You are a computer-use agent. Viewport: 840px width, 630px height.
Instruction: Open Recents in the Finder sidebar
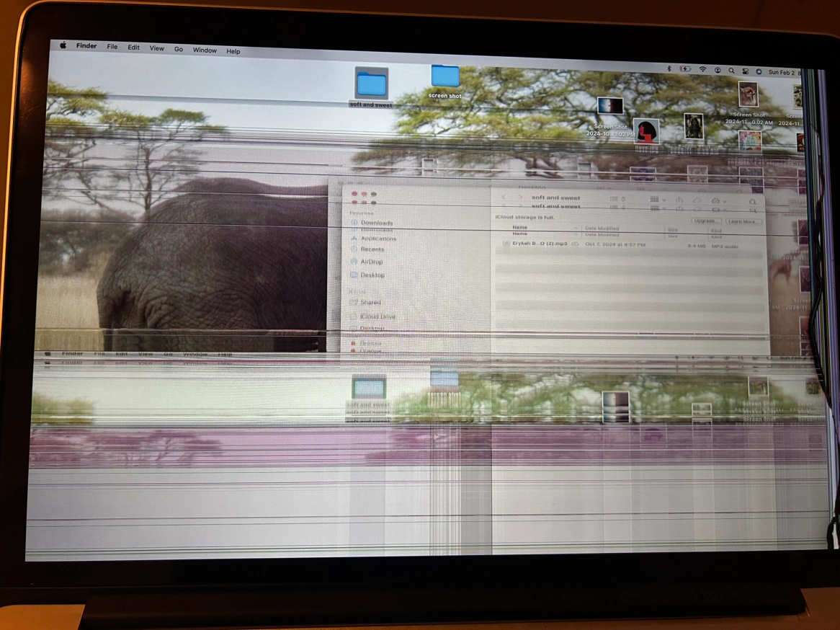tap(367, 249)
